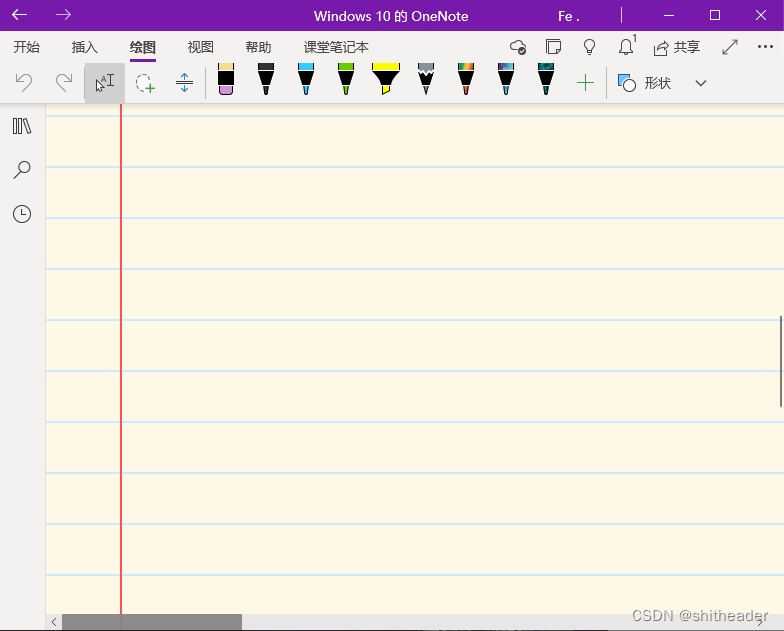Switch to the 视图 tab

click(x=200, y=47)
